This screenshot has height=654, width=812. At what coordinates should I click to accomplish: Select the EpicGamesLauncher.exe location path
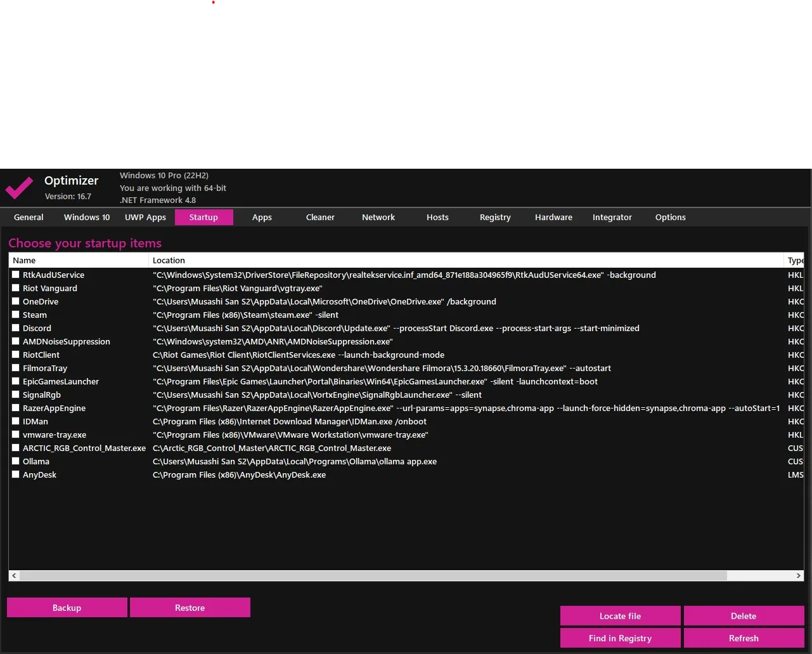tap(375, 381)
